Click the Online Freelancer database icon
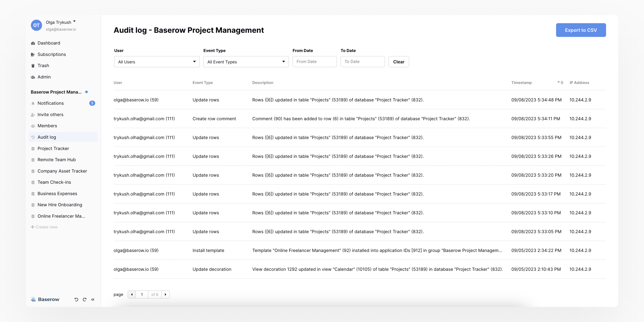644x322 pixels. [33, 217]
